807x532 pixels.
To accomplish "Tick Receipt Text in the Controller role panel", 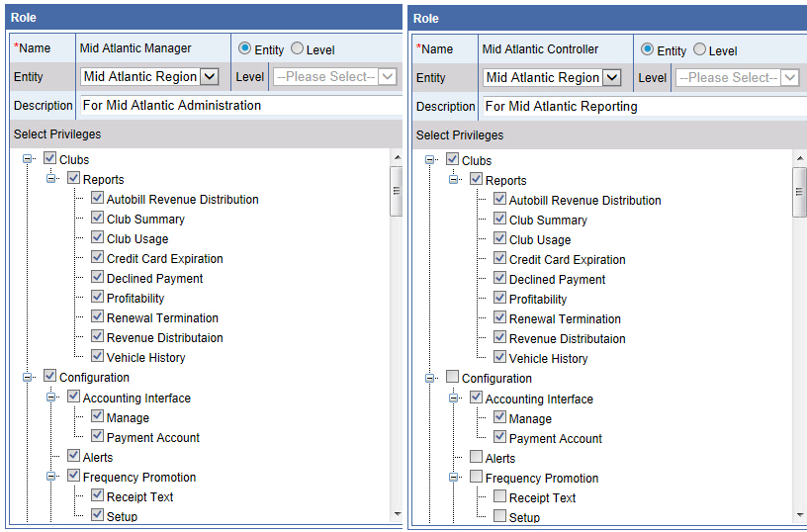I will pyautogui.click(x=499, y=497).
